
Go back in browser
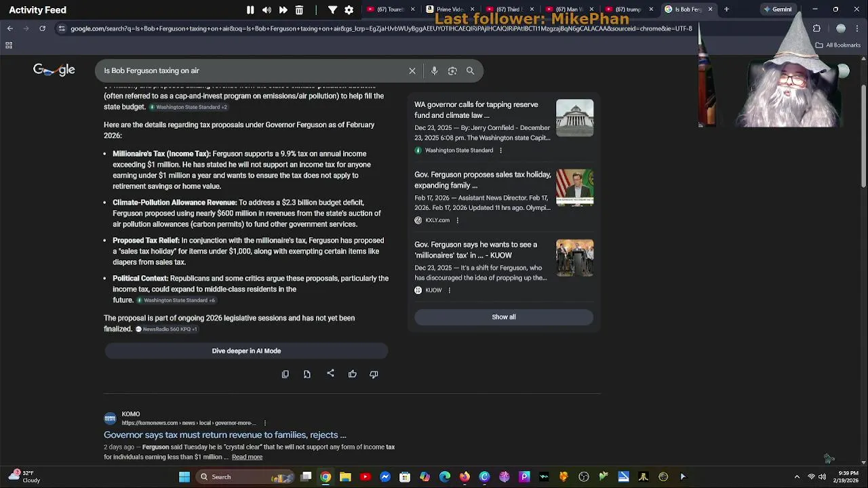[x=9, y=28]
